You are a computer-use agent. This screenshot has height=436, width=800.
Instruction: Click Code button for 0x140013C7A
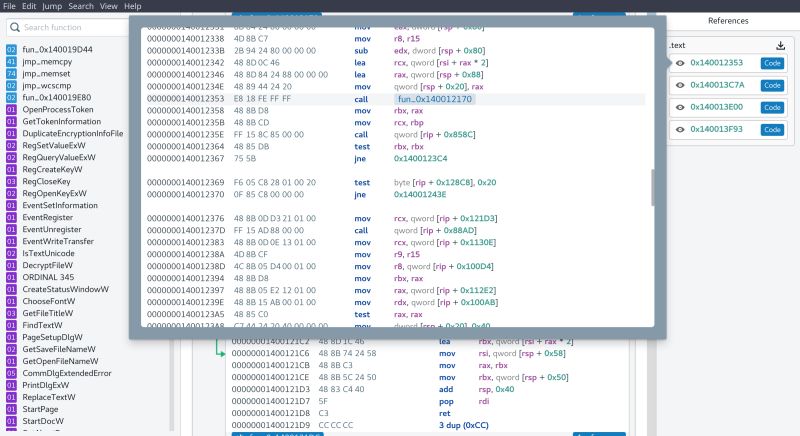pyautogui.click(x=772, y=85)
